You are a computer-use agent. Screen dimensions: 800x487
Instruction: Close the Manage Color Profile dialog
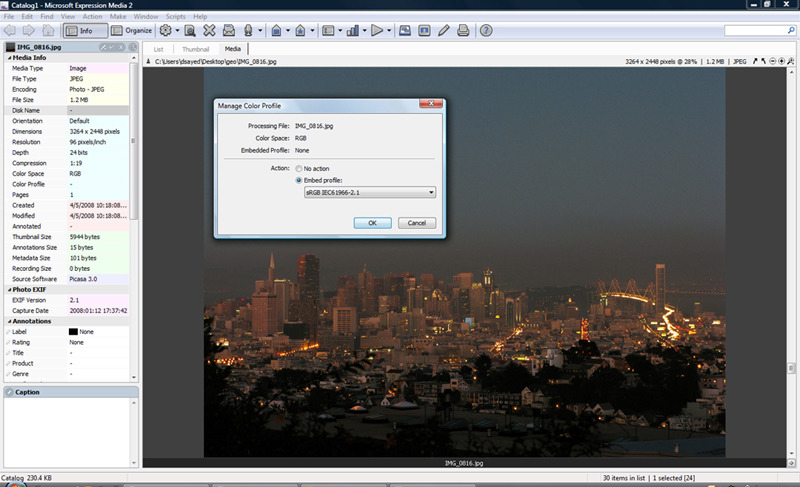pos(431,103)
